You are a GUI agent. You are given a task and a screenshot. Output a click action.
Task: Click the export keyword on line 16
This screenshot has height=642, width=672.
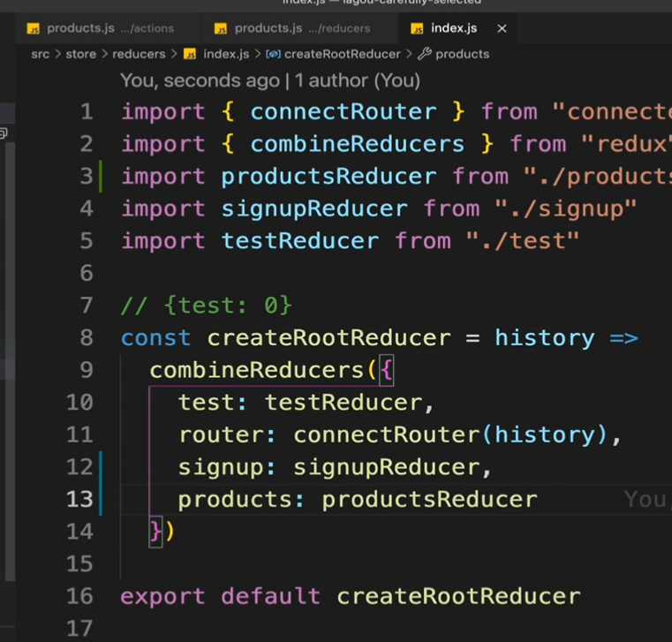pyautogui.click(x=162, y=596)
